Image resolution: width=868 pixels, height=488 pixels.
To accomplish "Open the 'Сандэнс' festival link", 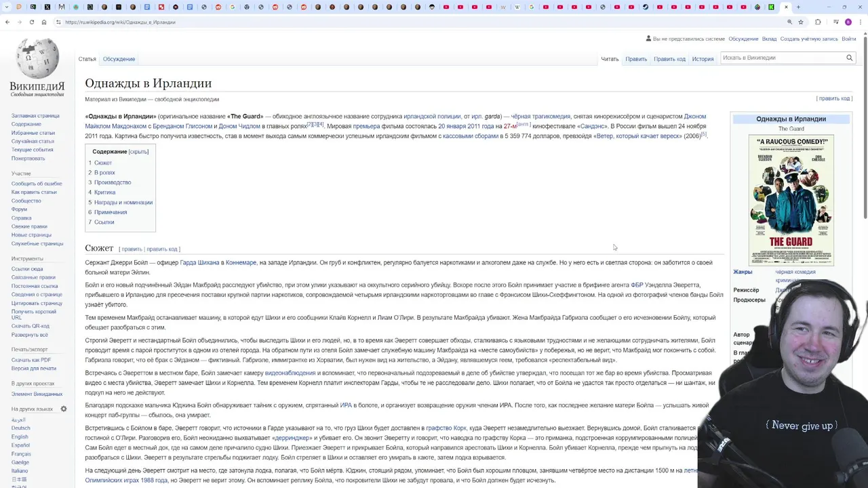I will (592, 126).
